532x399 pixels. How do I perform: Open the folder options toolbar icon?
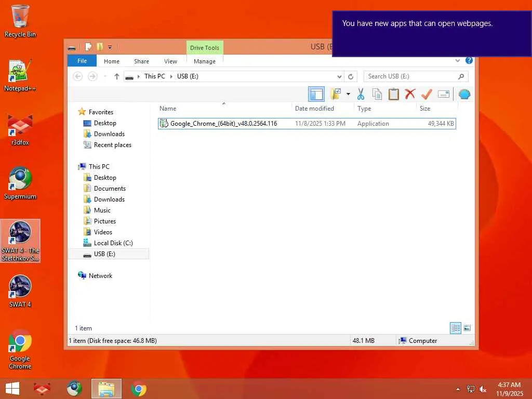pos(336,94)
